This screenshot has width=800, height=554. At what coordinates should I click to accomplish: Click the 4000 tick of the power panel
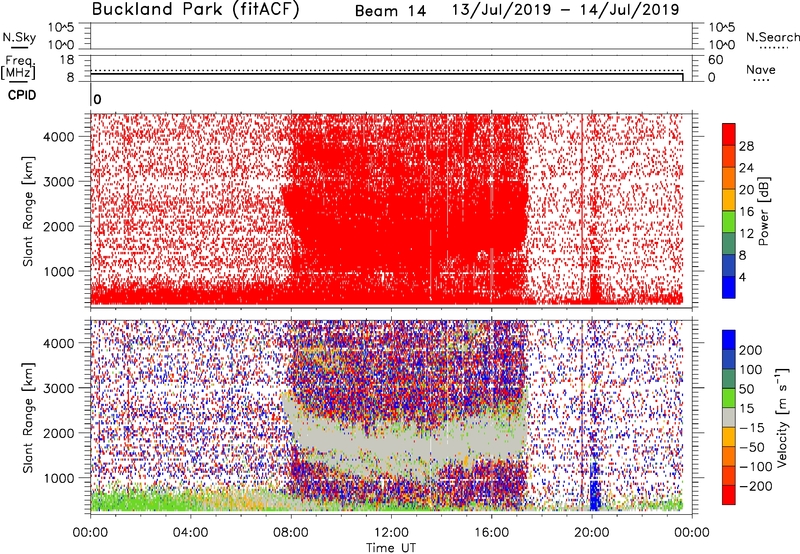point(58,137)
